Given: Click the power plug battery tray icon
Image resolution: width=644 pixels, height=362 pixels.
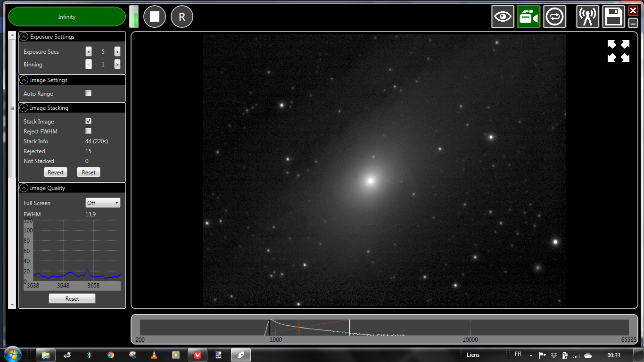Looking at the screenshot, I should tap(565, 355).
